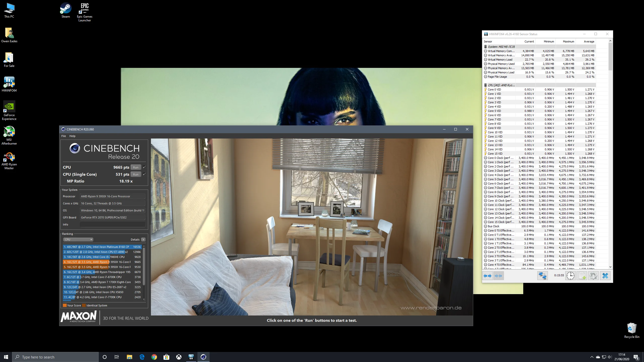The height and width of the screenshot is (362, 644).
Task: Select GeForce Experience desktop icon
Action: coord(9,111)
